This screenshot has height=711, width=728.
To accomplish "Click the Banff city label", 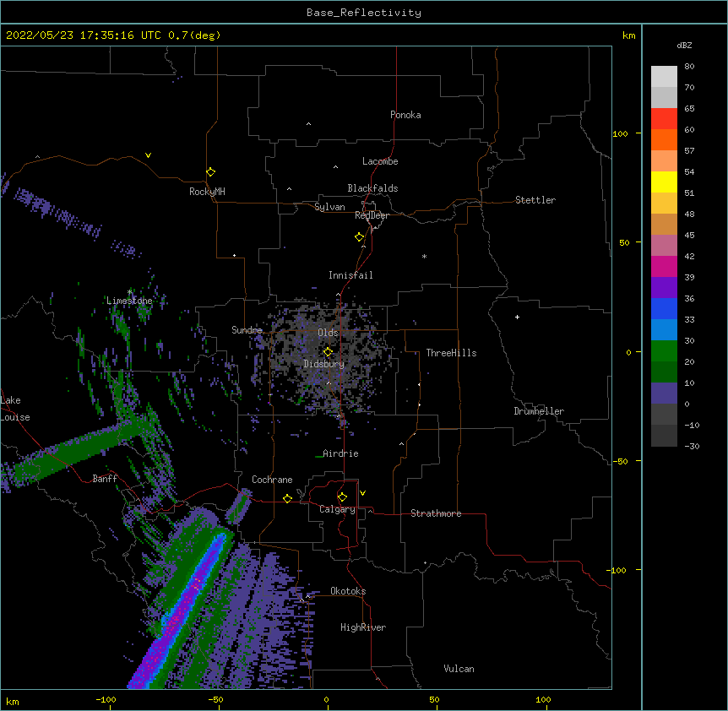I will pyautogui.click(x=105, y=479).
